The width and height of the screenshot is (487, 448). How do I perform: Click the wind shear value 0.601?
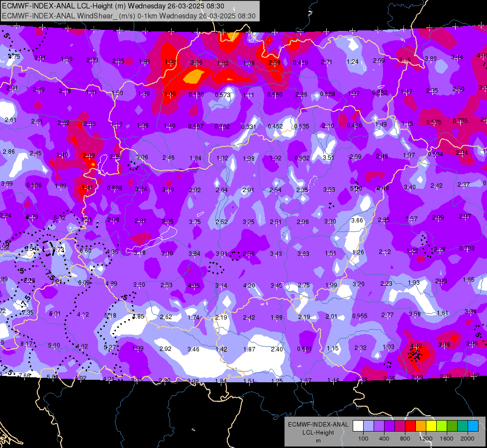click(304, 348)
